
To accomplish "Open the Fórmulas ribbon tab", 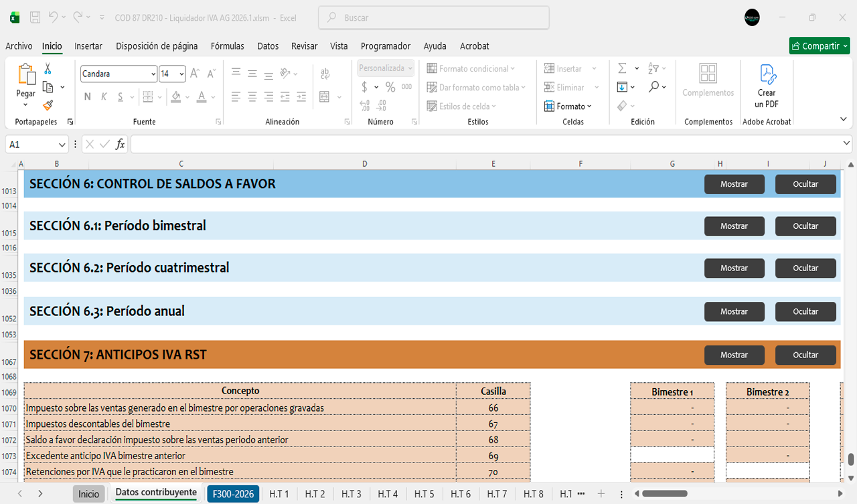I will pyautogui.click(x=227, y=46).
